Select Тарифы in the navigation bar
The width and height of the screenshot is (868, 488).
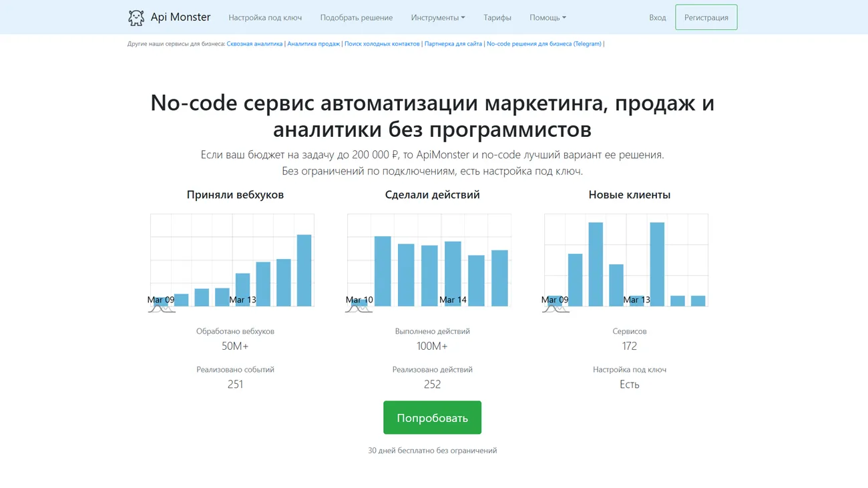coord(497,17)
